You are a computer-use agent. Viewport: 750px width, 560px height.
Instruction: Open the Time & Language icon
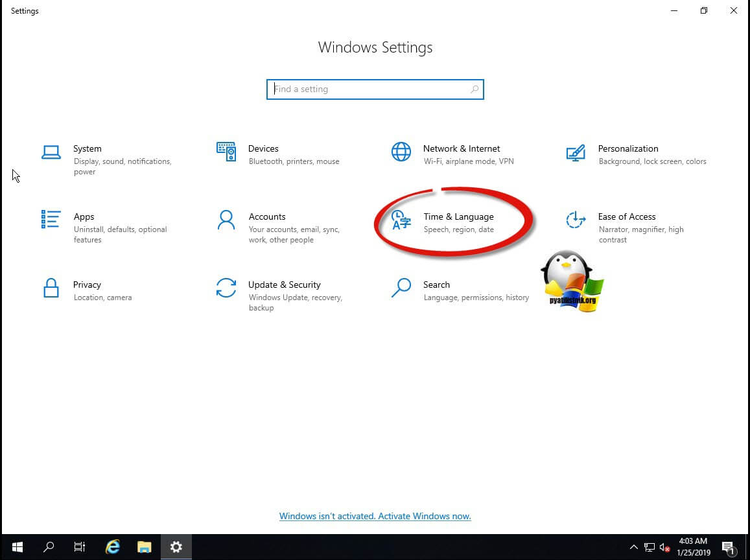(x=401, y=220)
